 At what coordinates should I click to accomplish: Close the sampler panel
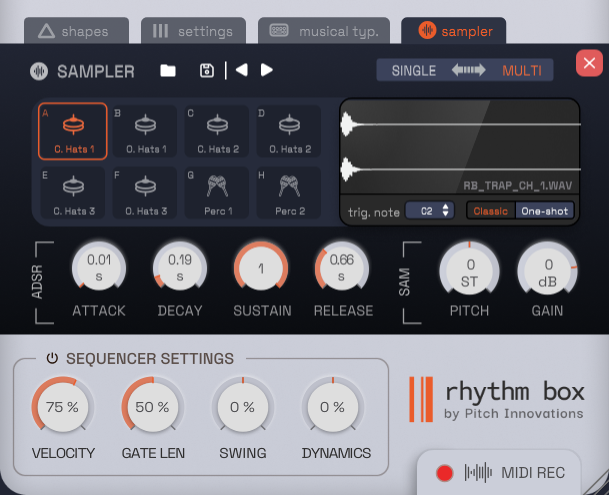[589, 63]
